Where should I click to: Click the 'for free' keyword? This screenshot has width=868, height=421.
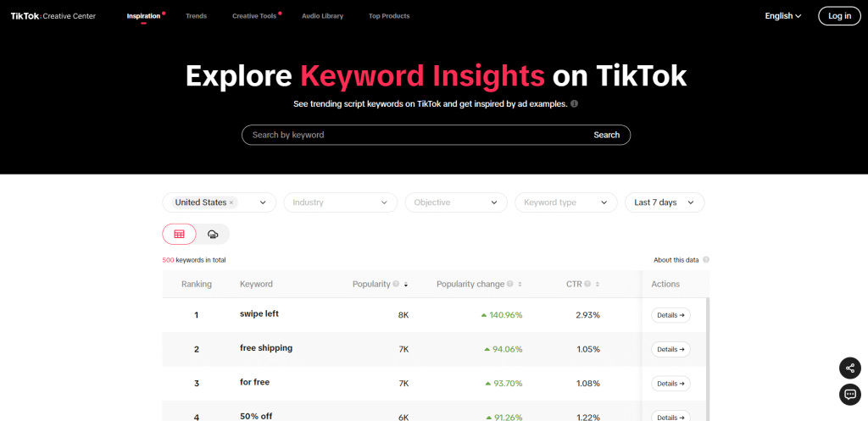[x=254, y=382]
